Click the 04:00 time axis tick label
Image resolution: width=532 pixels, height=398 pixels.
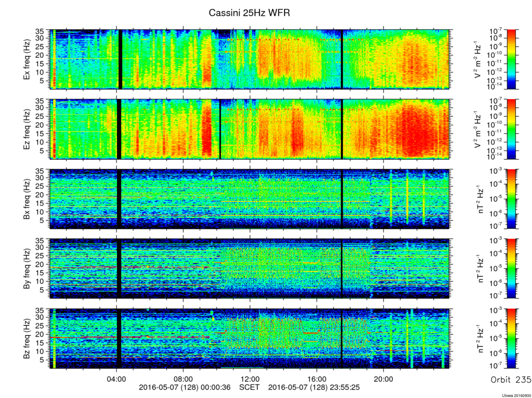coord(116,379)
